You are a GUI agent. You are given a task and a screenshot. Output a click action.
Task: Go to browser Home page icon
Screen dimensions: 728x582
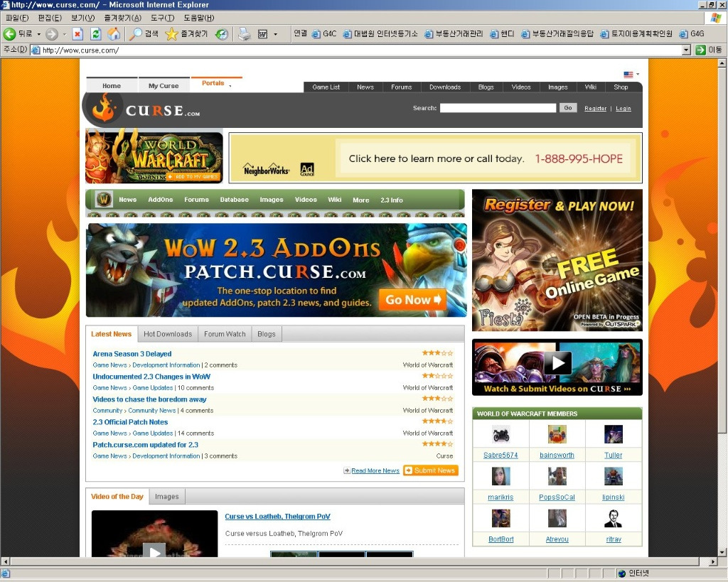[x=114, y=34]
